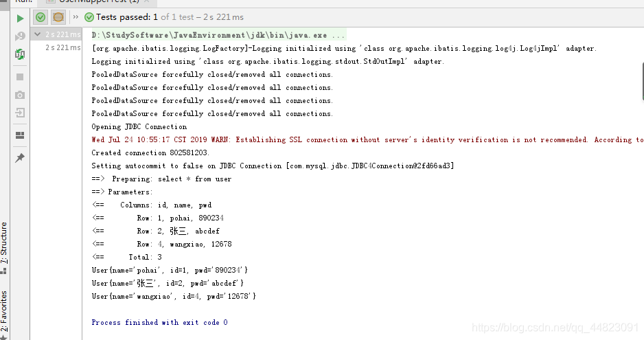Click the User{name='张三'} output line
This screenshot has height=340, width=644.
[x=168, y=283]
